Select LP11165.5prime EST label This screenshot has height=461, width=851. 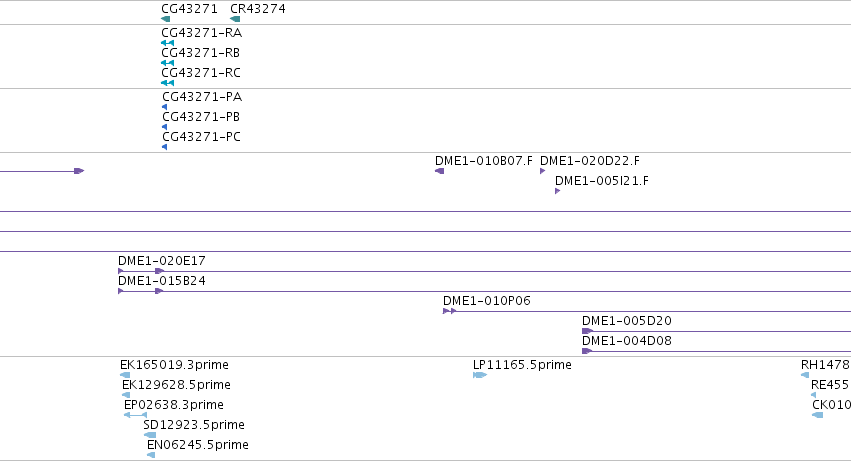coord(522,365)
